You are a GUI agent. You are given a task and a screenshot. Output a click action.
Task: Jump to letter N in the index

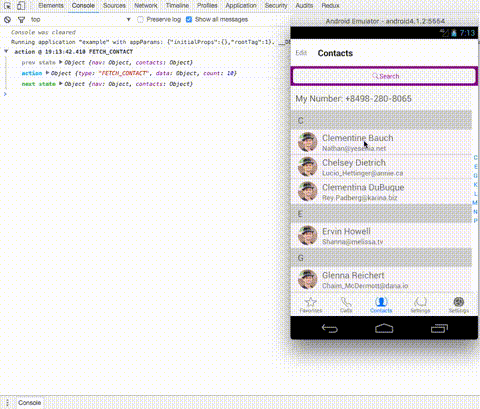[475, 211]
